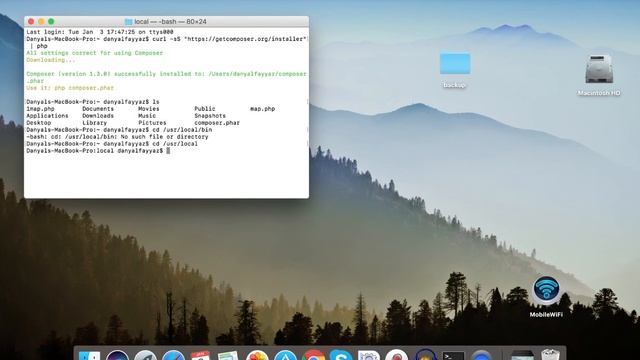
Task: Click the Terminal title 'local — -bash — 80×24'
Action: [x=170, y=22]
